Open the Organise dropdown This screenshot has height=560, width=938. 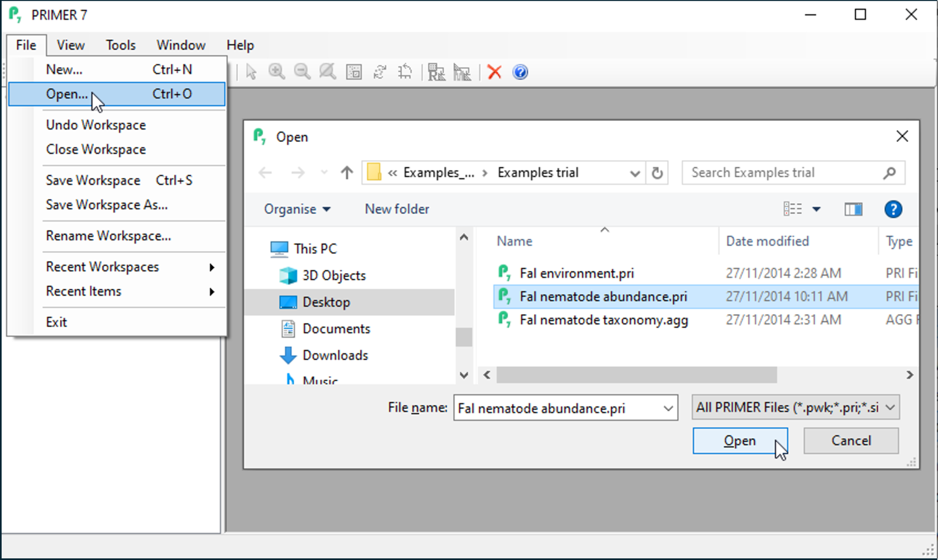297,209
